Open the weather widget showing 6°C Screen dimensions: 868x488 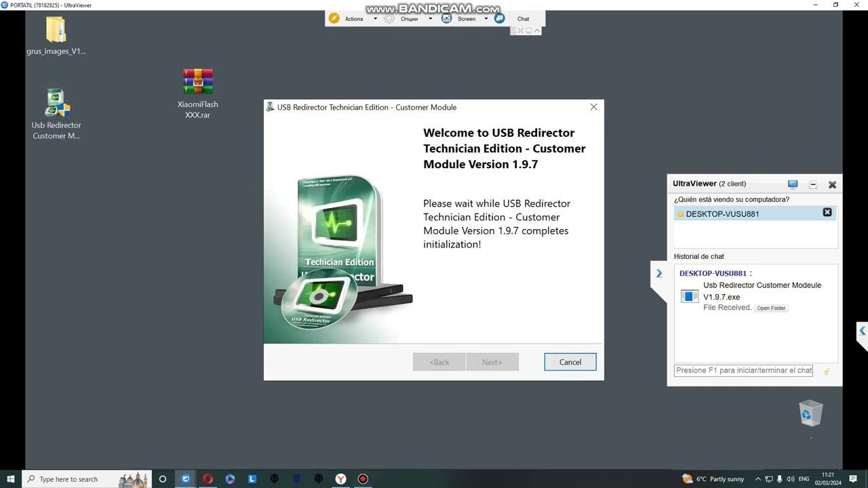point(713,479)
